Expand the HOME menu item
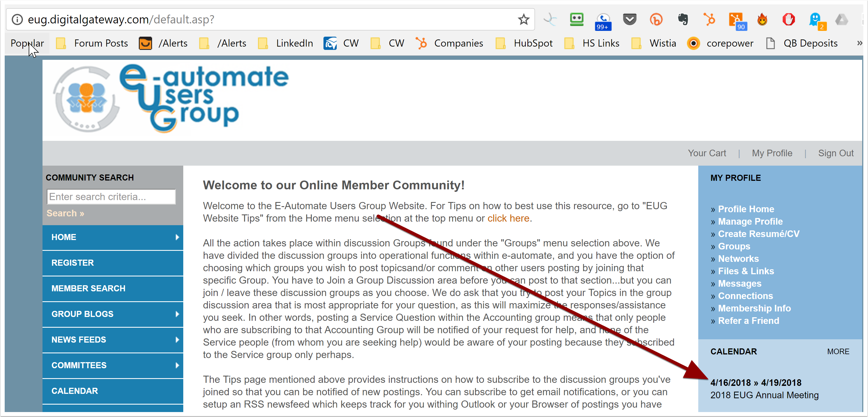 [x=178, y=237]
